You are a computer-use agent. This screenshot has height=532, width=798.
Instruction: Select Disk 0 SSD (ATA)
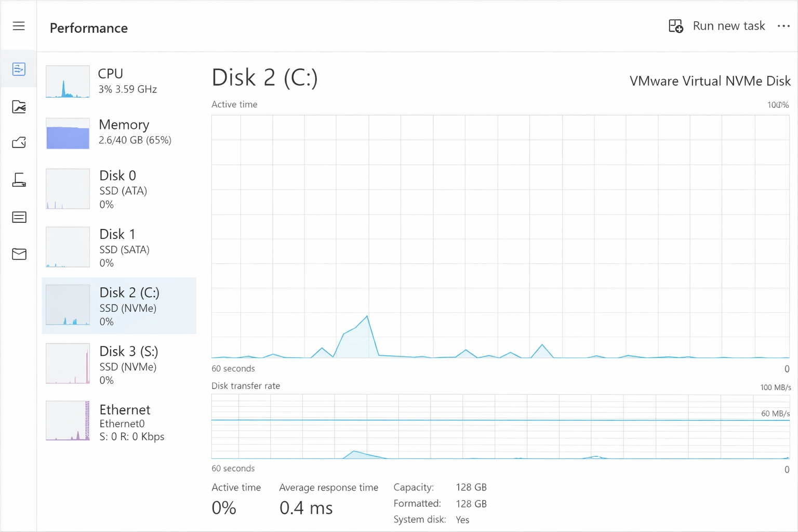coord(119,189)
